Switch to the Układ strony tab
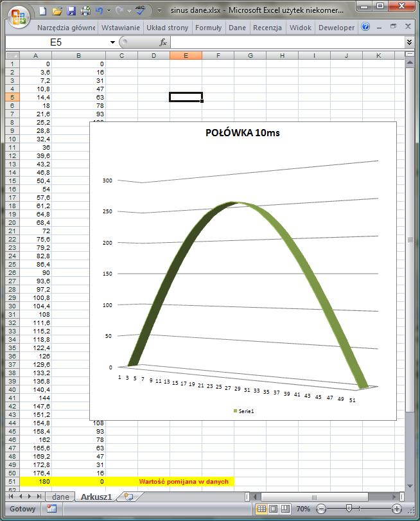The height and width of the screenshot is (521, 420). coord(167,28)
